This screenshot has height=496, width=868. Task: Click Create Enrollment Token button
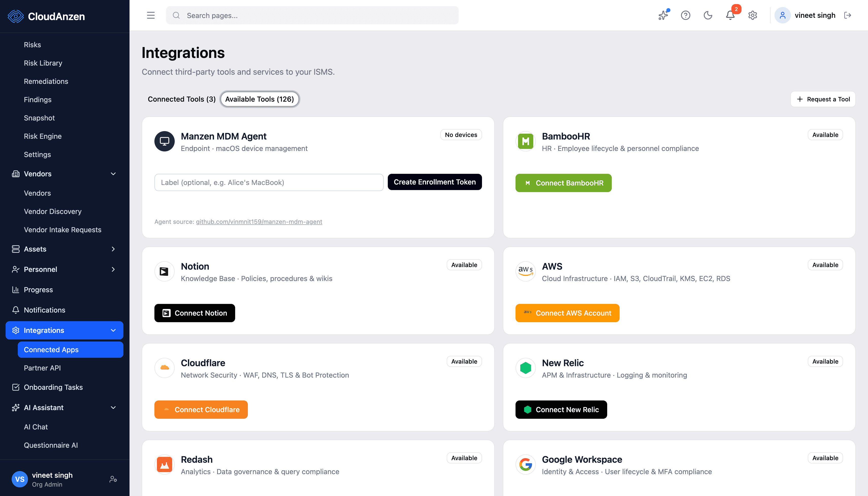point(435,182)
